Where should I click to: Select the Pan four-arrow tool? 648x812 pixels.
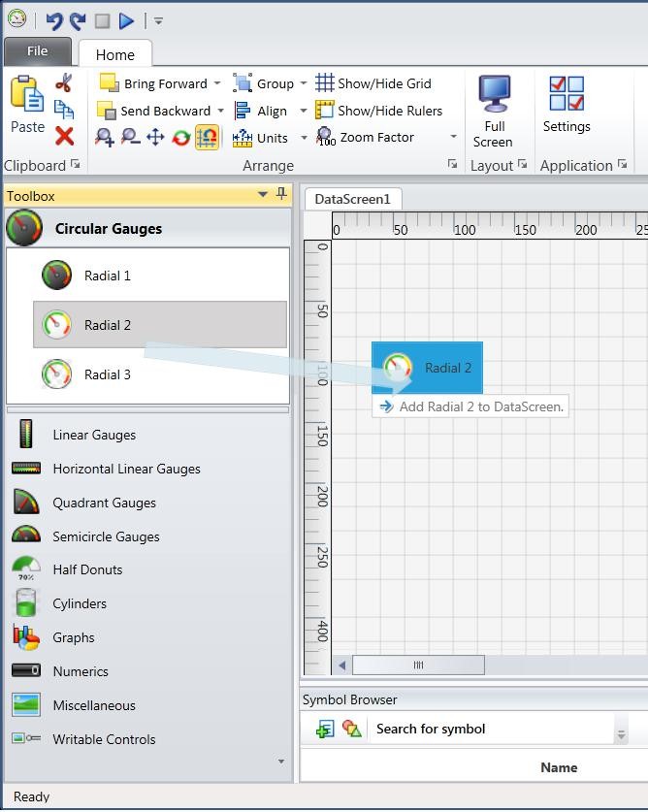coord(155,138)
